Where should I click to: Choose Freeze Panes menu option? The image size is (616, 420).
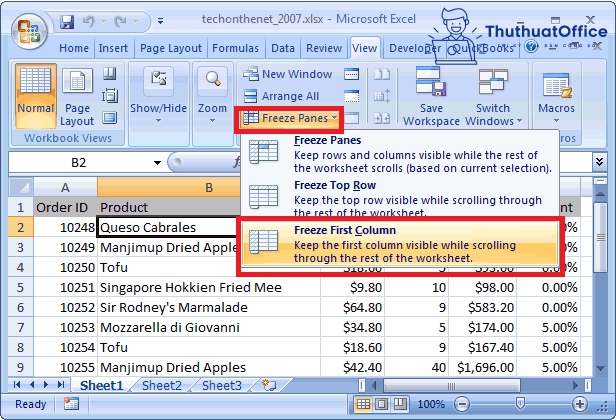click(399, 154)
